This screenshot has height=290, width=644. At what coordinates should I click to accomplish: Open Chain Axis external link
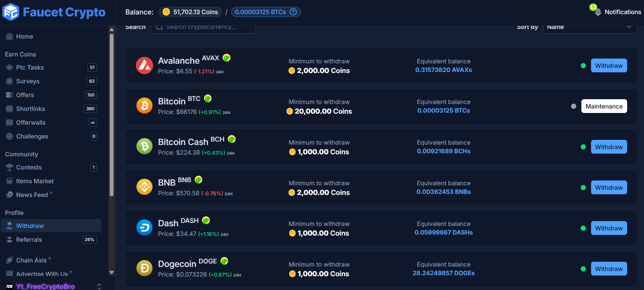click(33, 260)
